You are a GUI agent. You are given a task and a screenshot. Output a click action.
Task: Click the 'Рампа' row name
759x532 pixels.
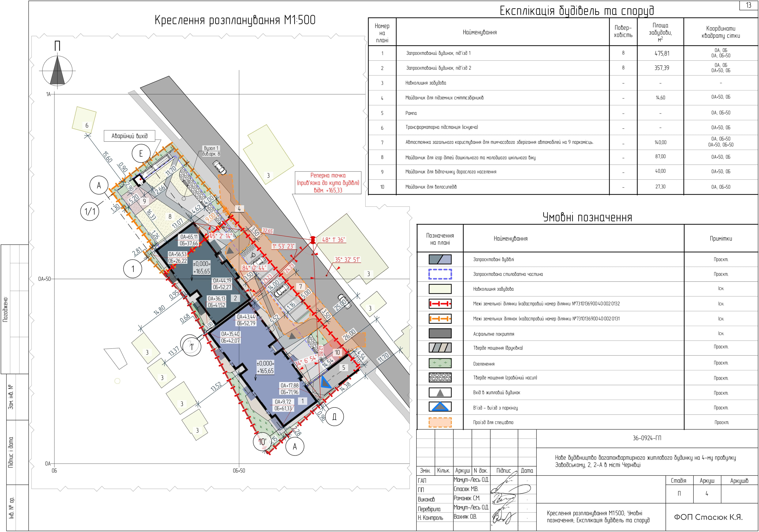pyautogui.click(x=411, y=113)
